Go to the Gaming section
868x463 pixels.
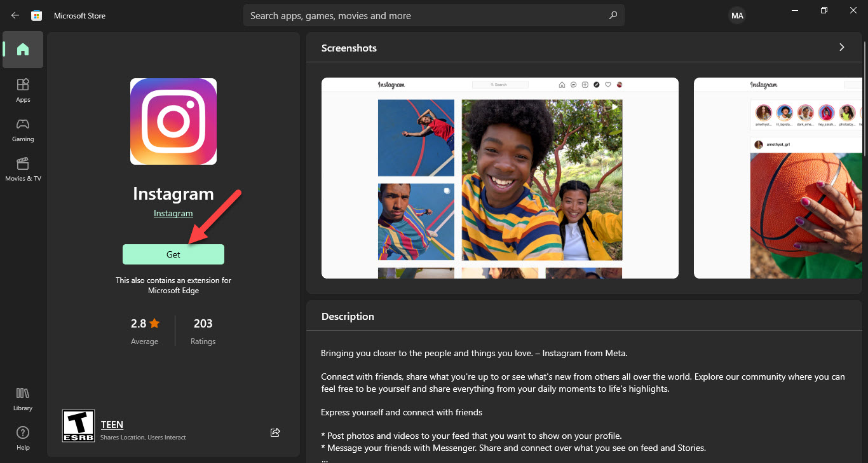point(23,129)
